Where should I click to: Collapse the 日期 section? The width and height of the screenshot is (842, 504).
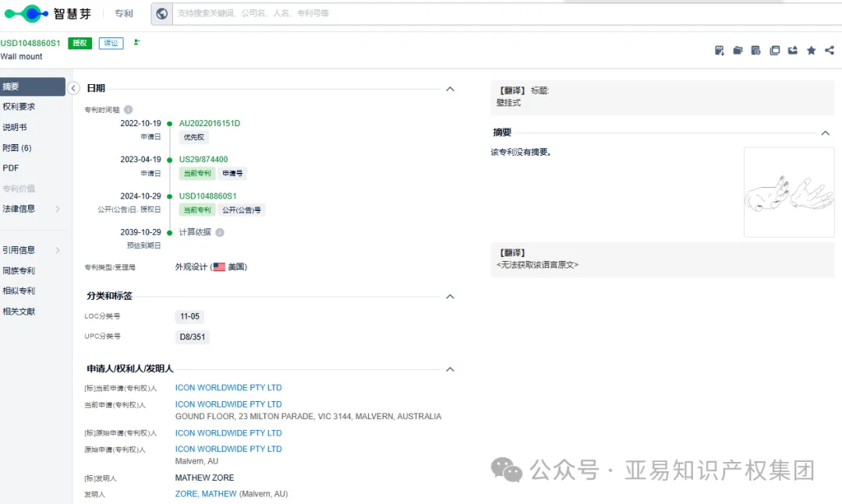450,89
